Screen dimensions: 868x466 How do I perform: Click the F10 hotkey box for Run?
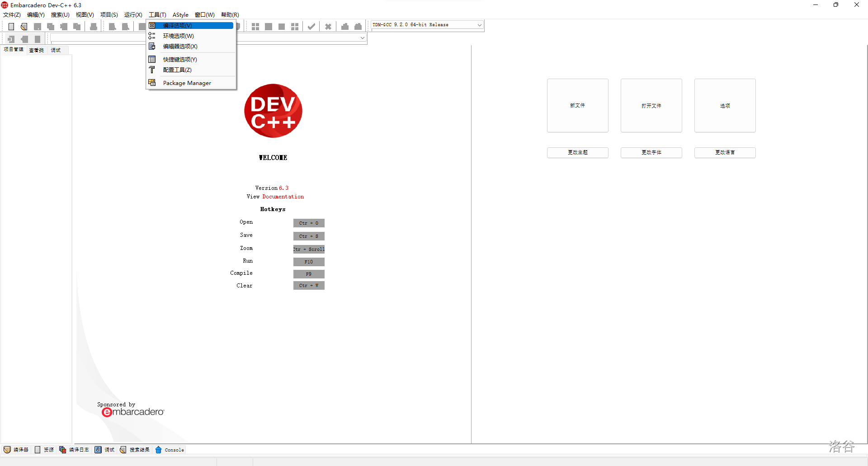[309, 262]
